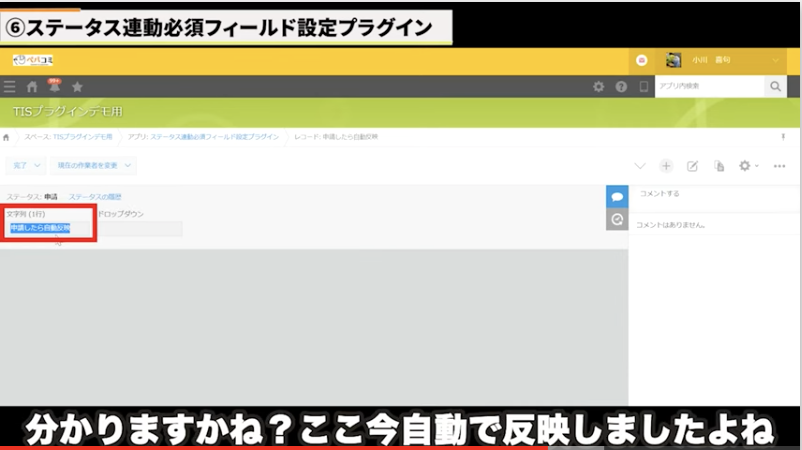Click the star bookmarks icon
Screen dimensions: 802x450
77,87
